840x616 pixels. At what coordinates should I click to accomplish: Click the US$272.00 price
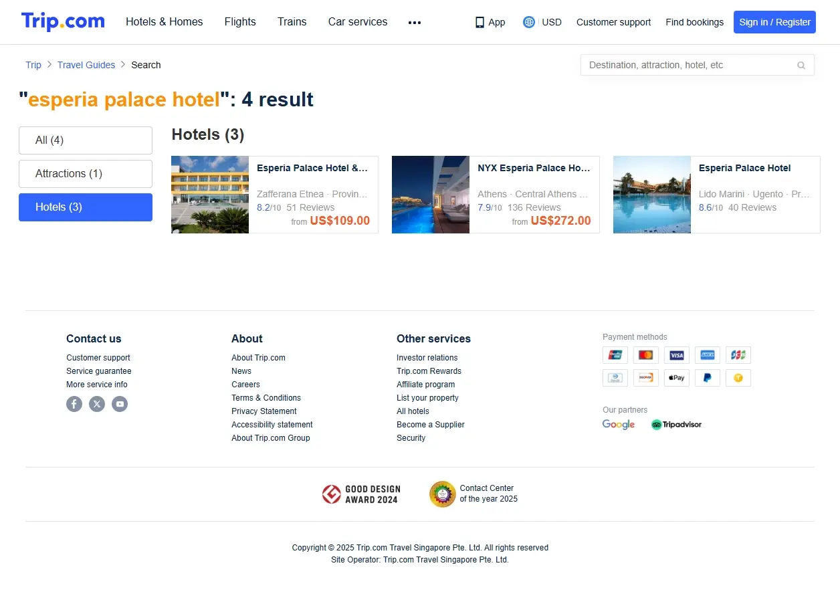pyautogui.click(x=561, y=221)
